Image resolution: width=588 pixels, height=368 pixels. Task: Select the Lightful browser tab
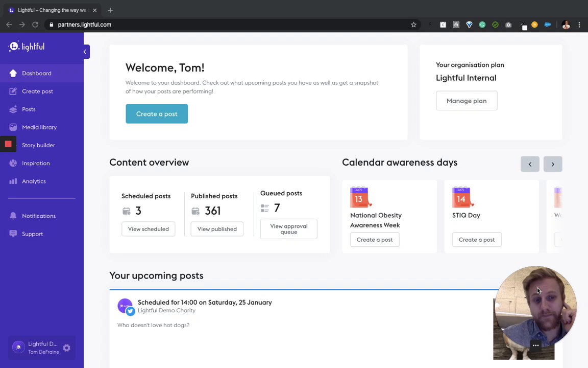tap(51, 10)
